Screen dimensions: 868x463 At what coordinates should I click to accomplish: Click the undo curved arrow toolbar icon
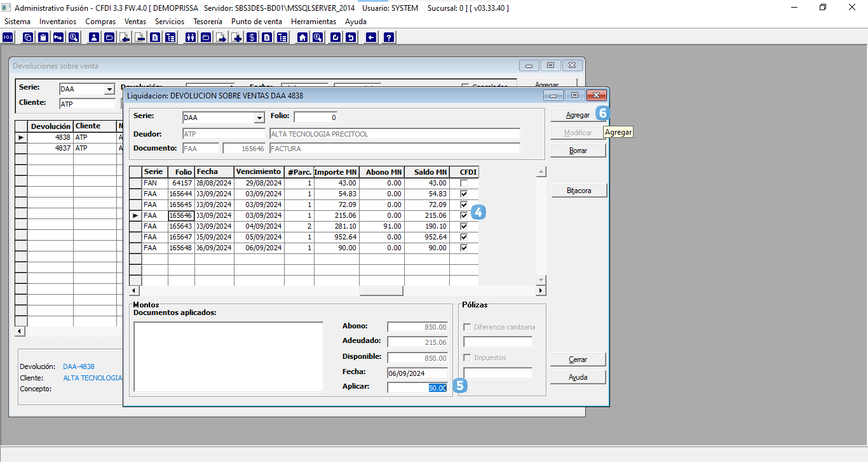pos(351,37)
